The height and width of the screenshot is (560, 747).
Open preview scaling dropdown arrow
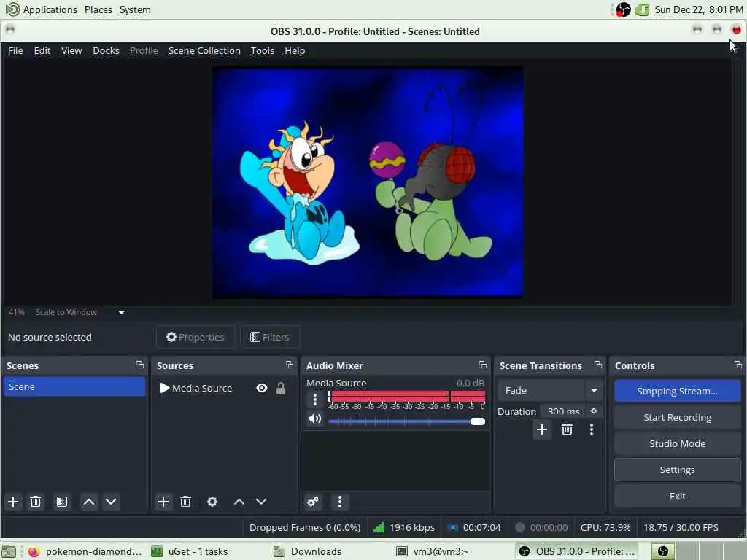pos(122,312)
